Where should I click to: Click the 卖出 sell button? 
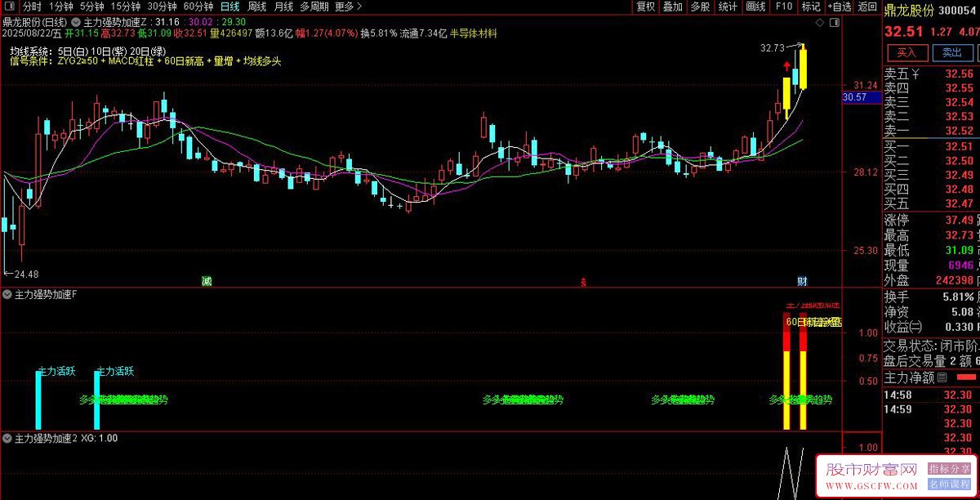[952, 53]
